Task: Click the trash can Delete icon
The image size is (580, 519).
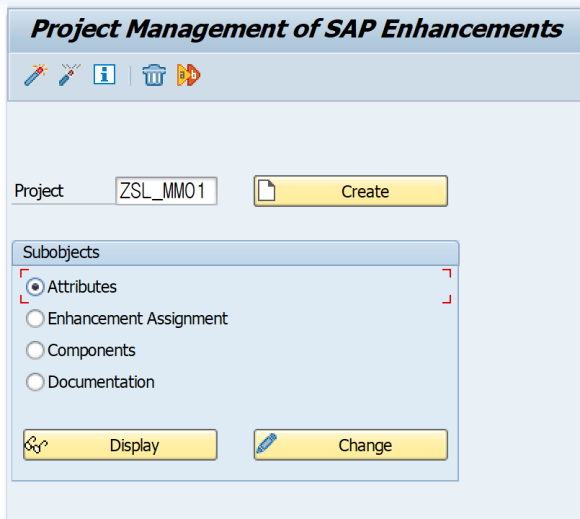Action: click(154, 75)
